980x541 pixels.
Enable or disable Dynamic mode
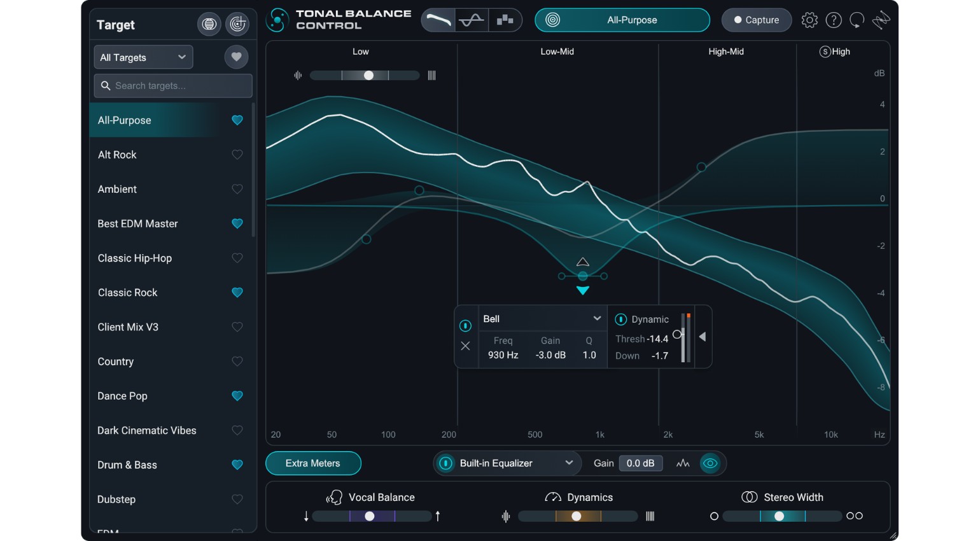tap(620, 320)
